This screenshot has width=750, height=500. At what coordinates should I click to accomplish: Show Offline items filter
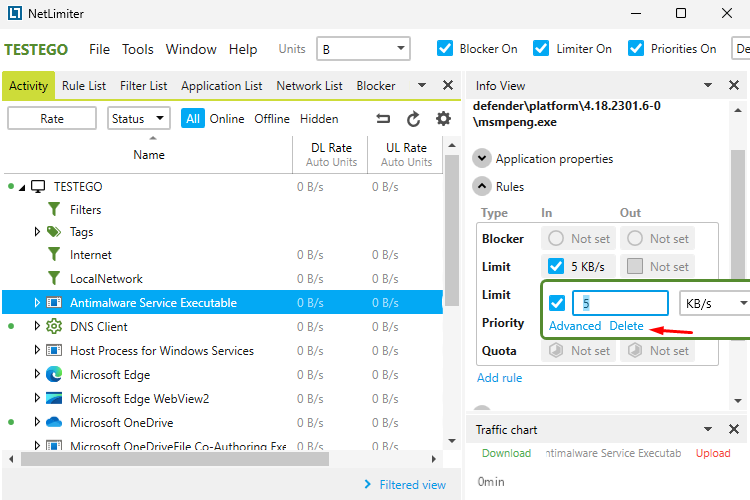pyautogui.click(x=272, y=119)
